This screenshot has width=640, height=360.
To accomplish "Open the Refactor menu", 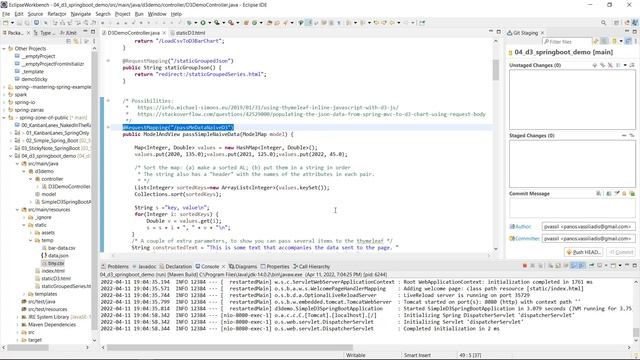I will click(x=57, y=14).
